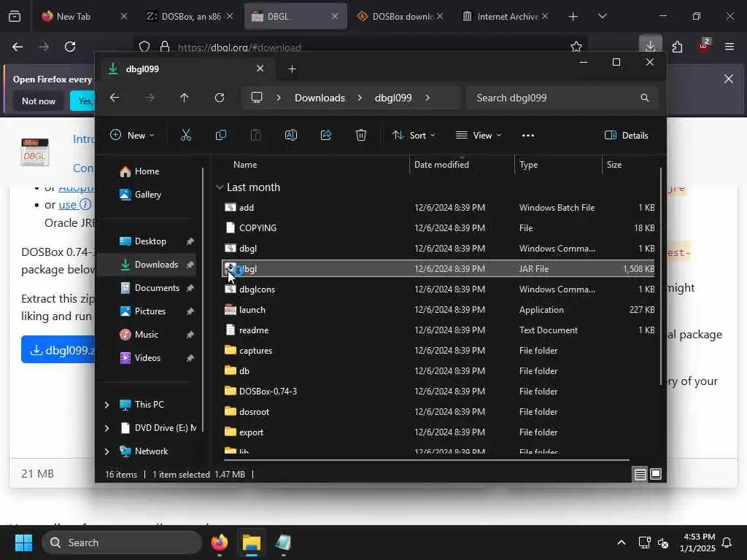Select the add Windows Batch File
The height and width of the screenshot is (560, 747).
click(438, 208)
